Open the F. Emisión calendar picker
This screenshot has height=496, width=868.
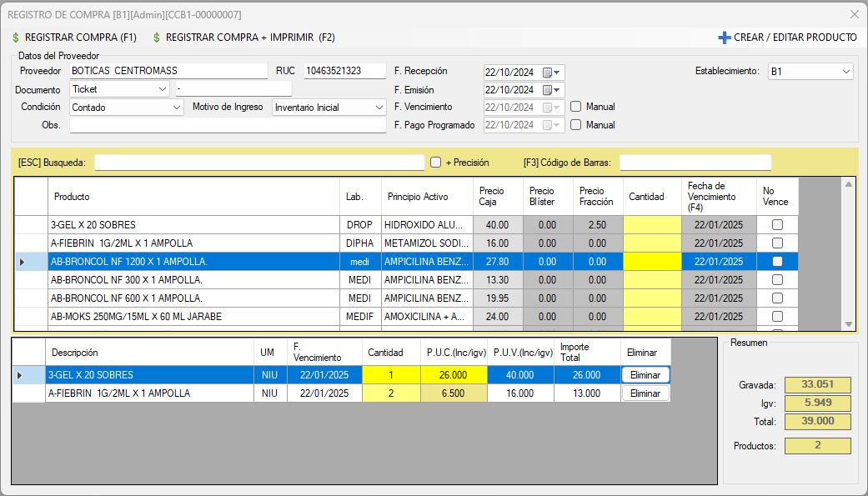(548, 90)
